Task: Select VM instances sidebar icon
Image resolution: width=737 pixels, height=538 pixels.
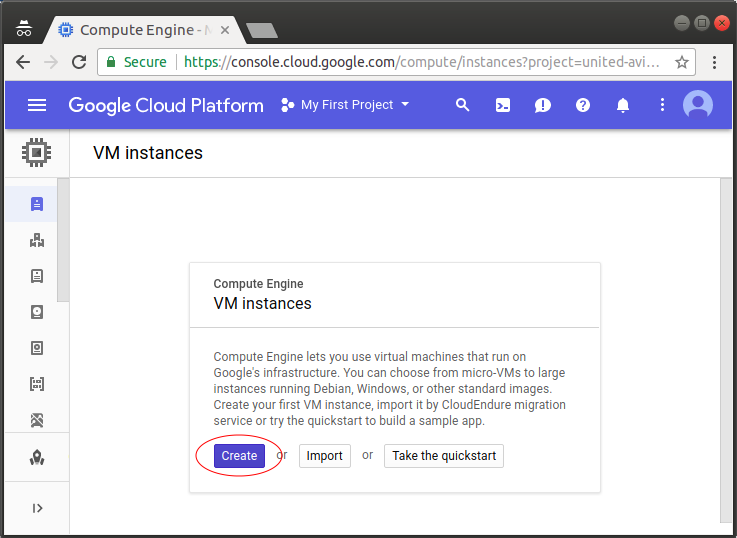Action: 37,204
